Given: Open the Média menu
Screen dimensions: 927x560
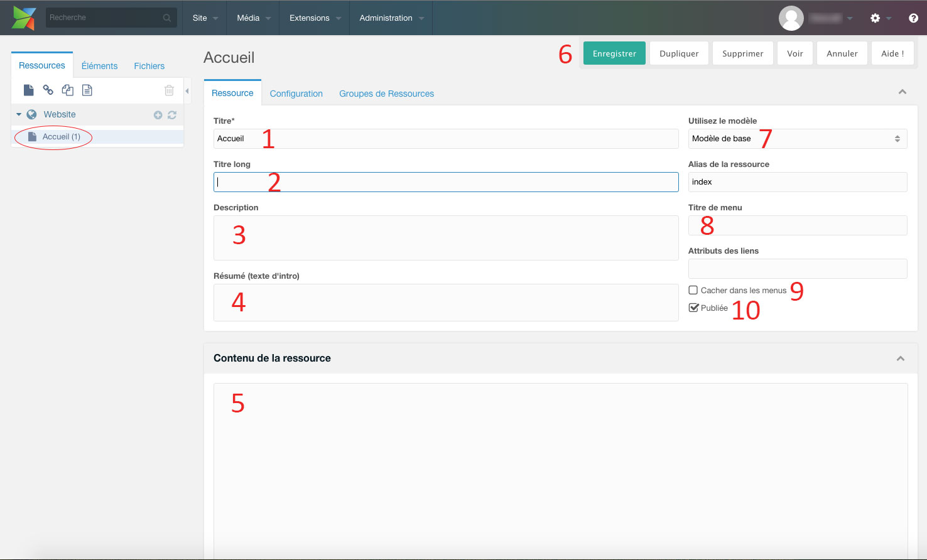Looking at the screenshot, I should pos(254,18).
